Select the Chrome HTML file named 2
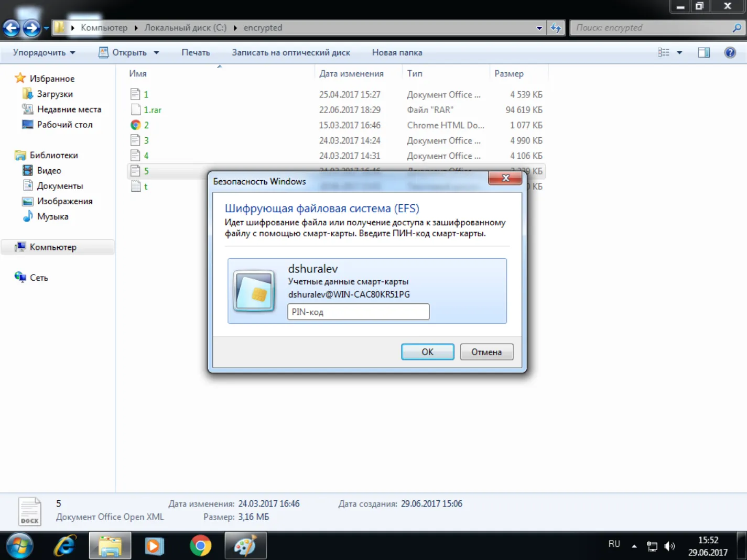747x560 pixels. (x=146, y=125)
